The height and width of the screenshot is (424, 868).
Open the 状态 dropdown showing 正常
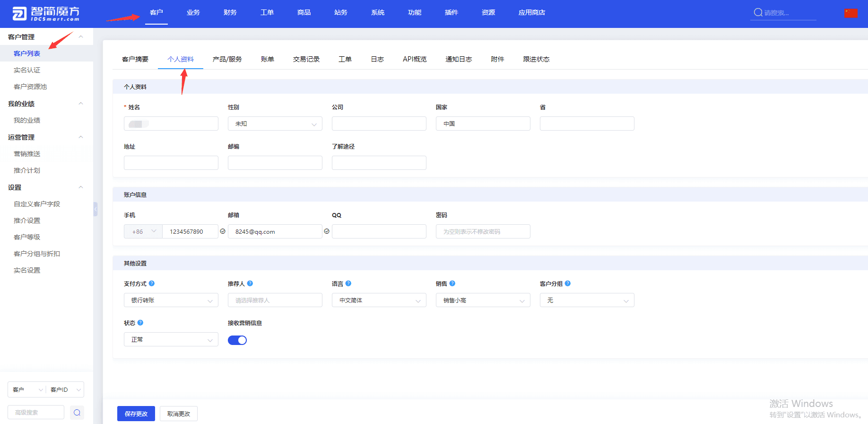coord(171,339)
